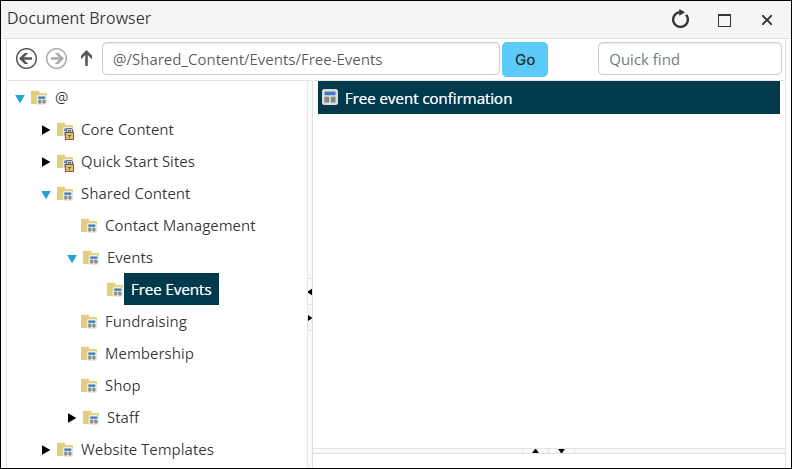
Task: Click the Go button
Action: pos(525,60)
